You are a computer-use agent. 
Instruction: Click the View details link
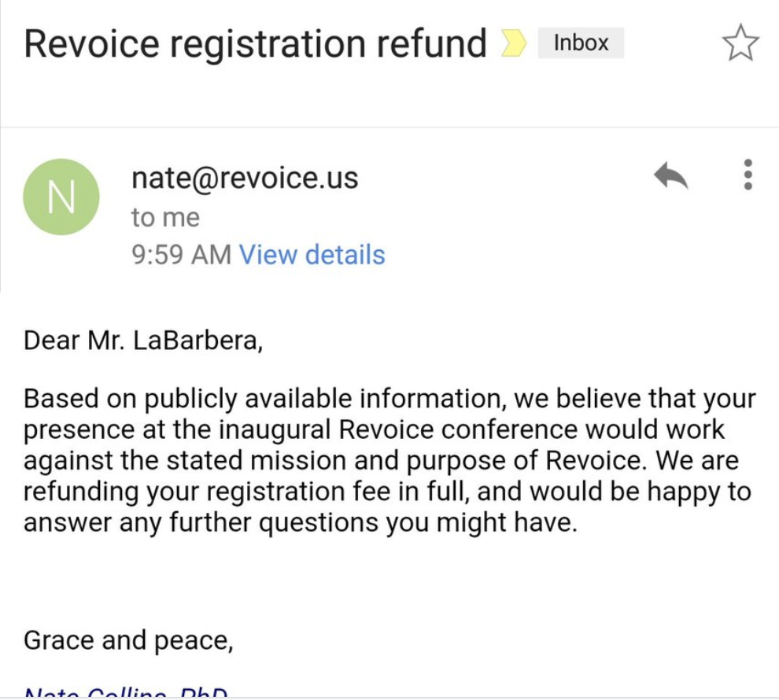click(x=312, y=255)
